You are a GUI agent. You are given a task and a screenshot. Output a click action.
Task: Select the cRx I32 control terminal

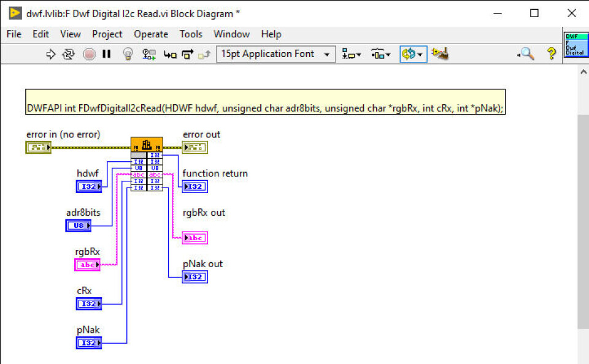[89, 303]
